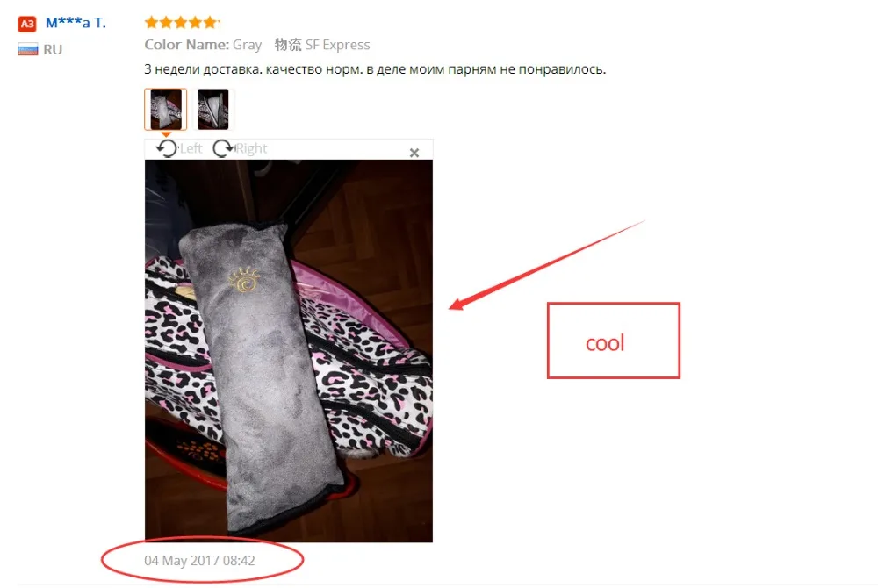Click the RU country label
The width and height of the screenshot is (878, 588).
point(53,49)
